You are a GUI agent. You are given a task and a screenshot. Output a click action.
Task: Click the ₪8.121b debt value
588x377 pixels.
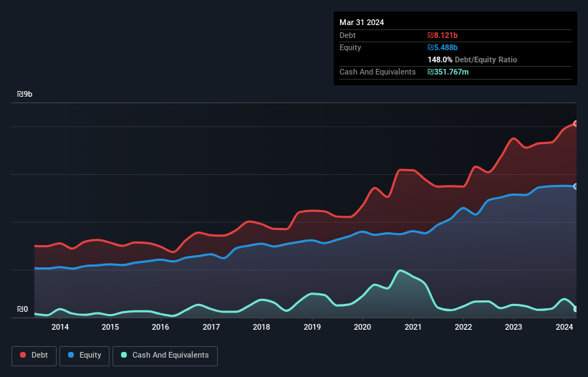[x=443, y=35]
